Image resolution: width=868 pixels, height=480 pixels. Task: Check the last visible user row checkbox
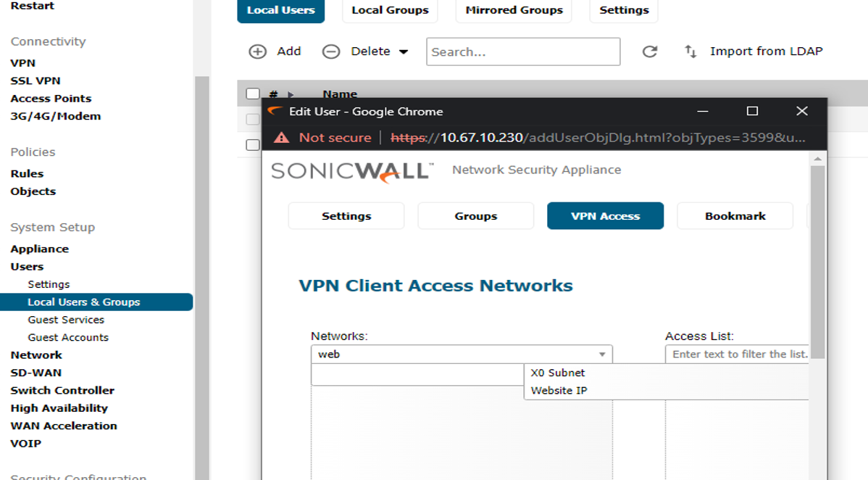pyautogui.click(x=252, y=145)
